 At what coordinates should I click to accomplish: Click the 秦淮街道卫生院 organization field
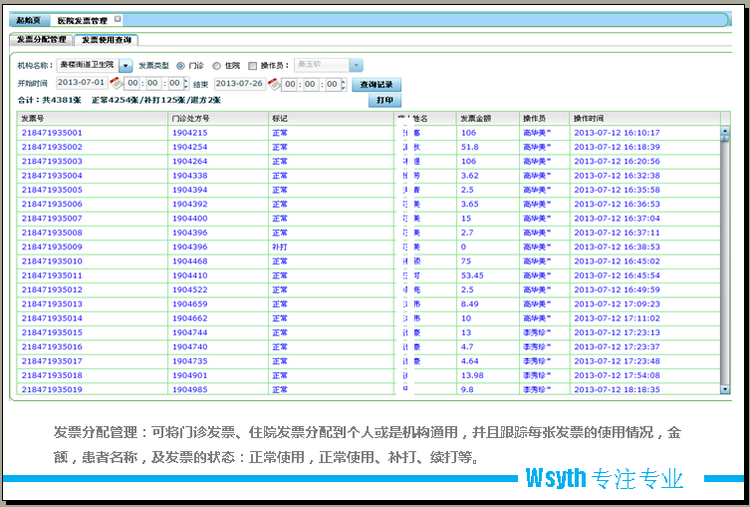(x=88, y=65)
